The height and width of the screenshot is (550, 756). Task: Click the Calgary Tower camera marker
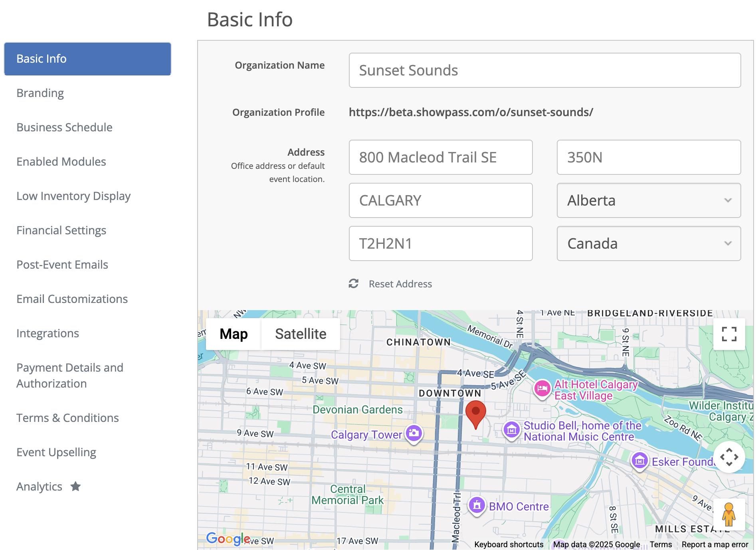414,433
